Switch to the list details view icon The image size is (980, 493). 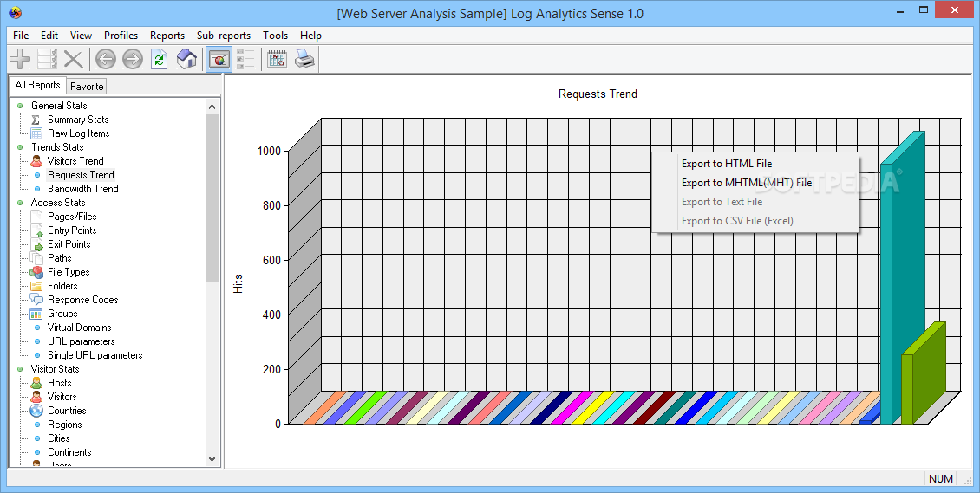245,59
